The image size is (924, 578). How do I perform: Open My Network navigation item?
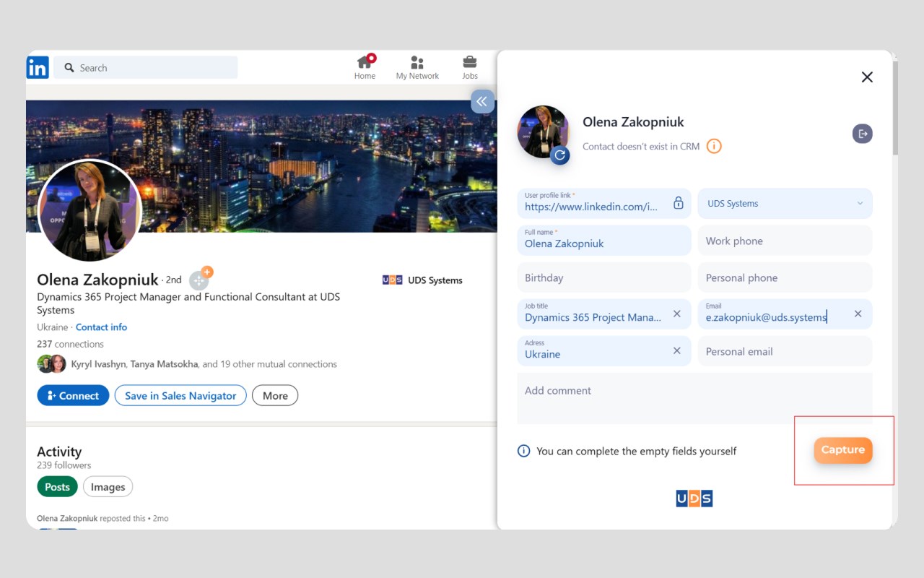[x=417, y=67]
